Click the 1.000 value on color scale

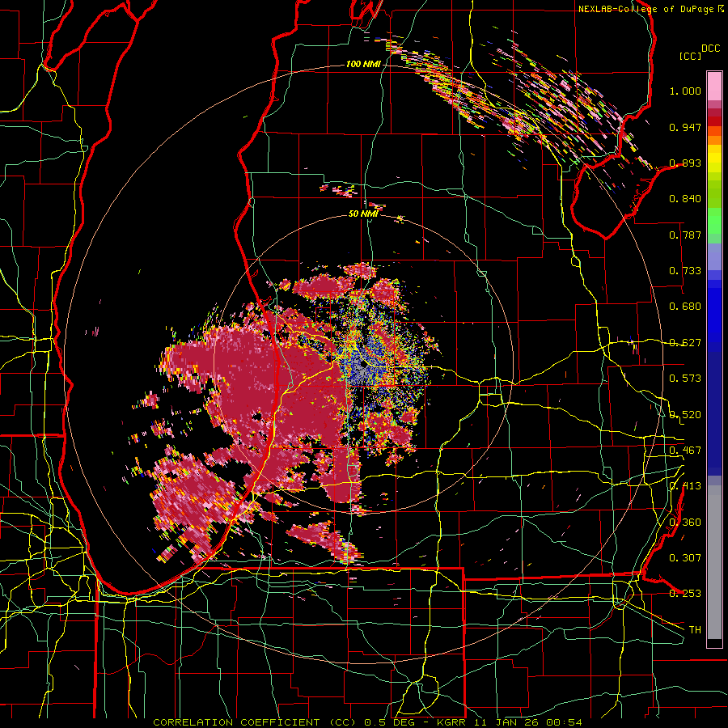click(685, 91)
